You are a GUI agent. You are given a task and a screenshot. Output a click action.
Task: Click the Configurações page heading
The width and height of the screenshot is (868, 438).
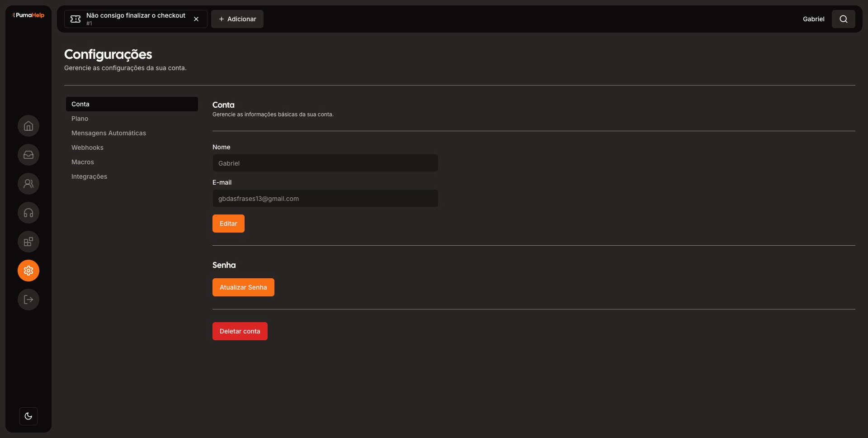pos(108,54)
